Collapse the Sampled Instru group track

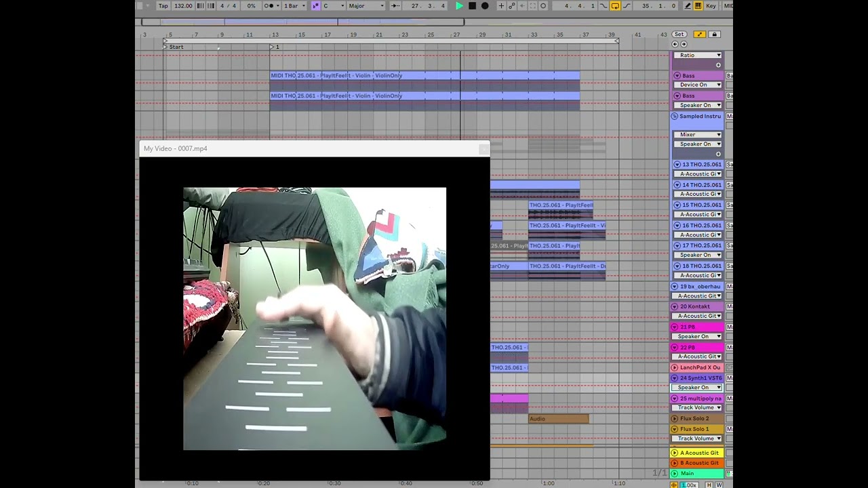point(675,116)
